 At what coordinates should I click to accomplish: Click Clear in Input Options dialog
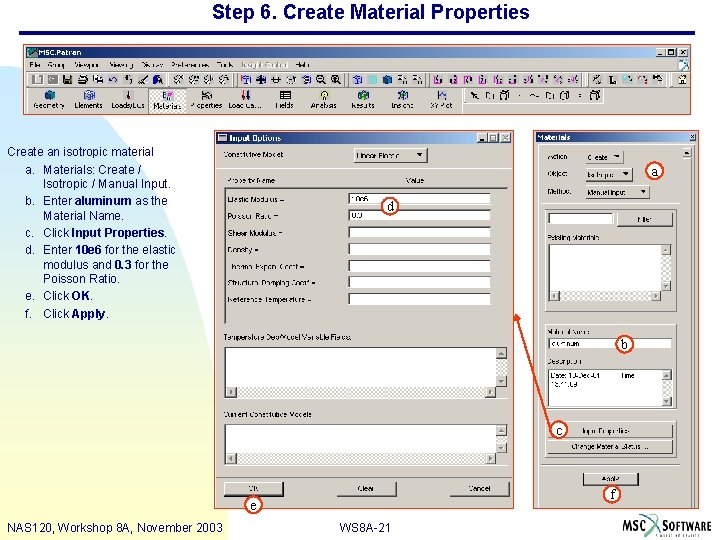click(366, 489)
